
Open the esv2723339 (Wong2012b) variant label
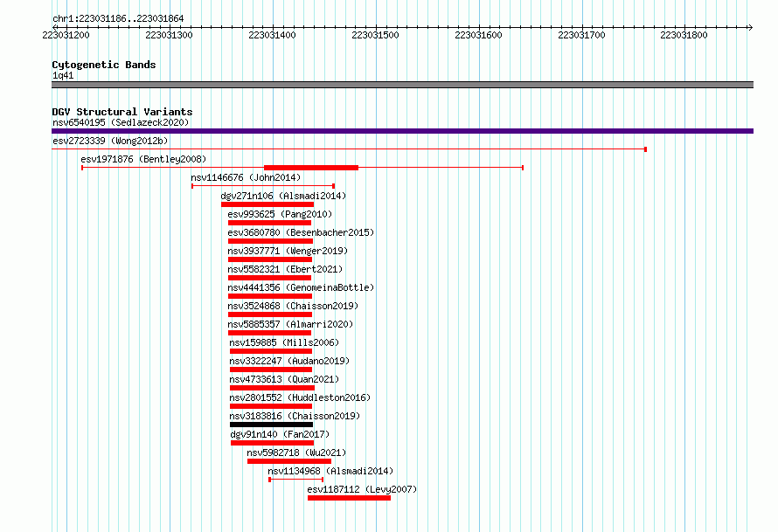[x=110, y=141]
